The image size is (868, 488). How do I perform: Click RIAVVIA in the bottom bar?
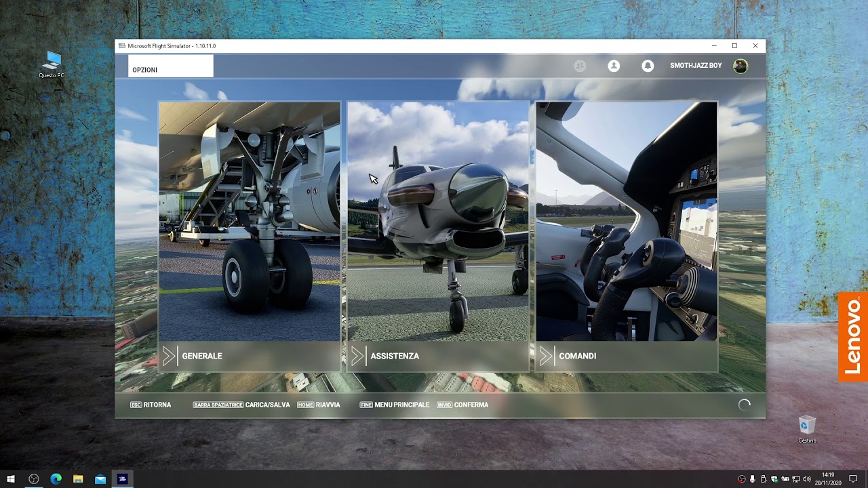click(x=328, y=405)
